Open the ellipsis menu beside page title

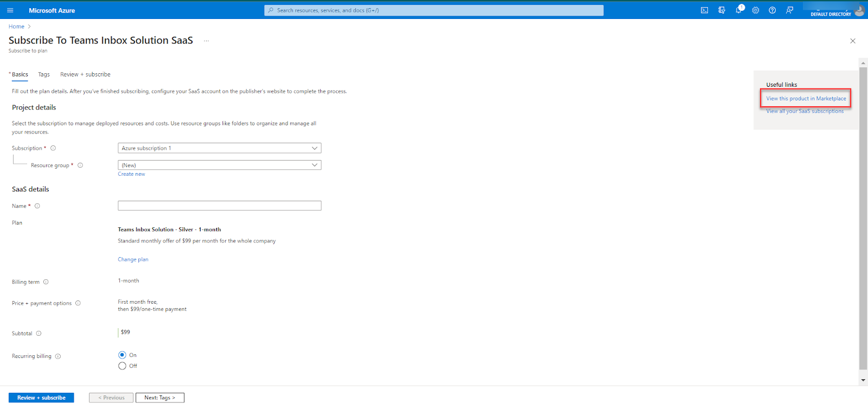(x=206, y=41)
